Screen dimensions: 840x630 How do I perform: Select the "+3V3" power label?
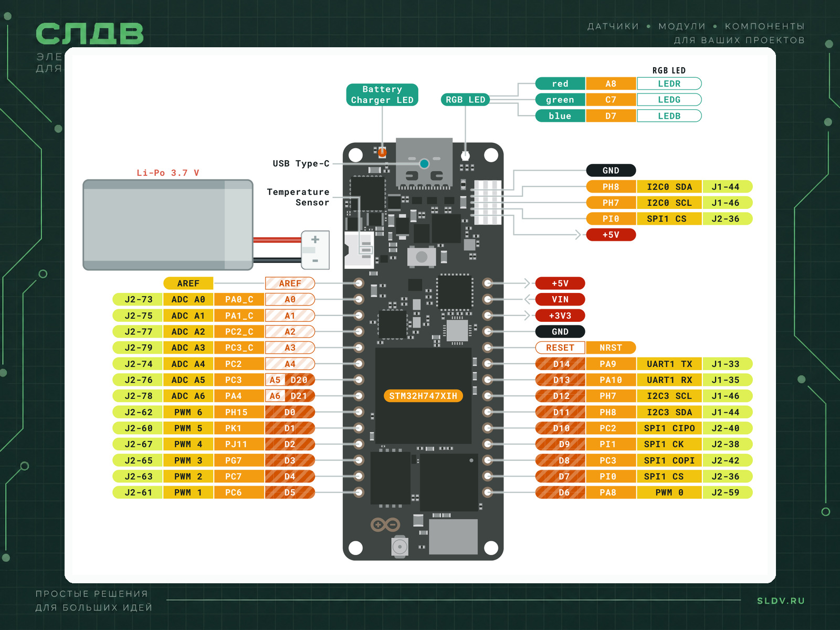click(x=560, y=316)
